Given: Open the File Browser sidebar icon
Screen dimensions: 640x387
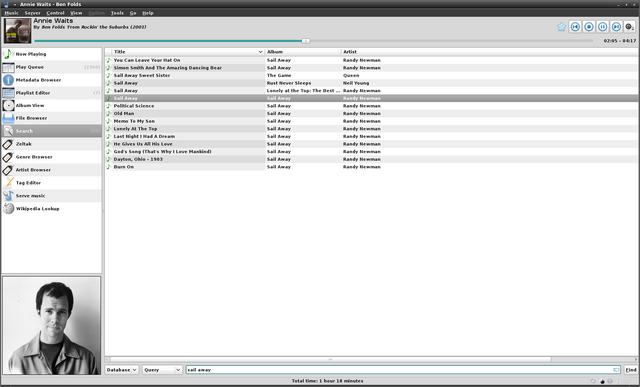Looking at the screenshot, I should tap(8, 118).
